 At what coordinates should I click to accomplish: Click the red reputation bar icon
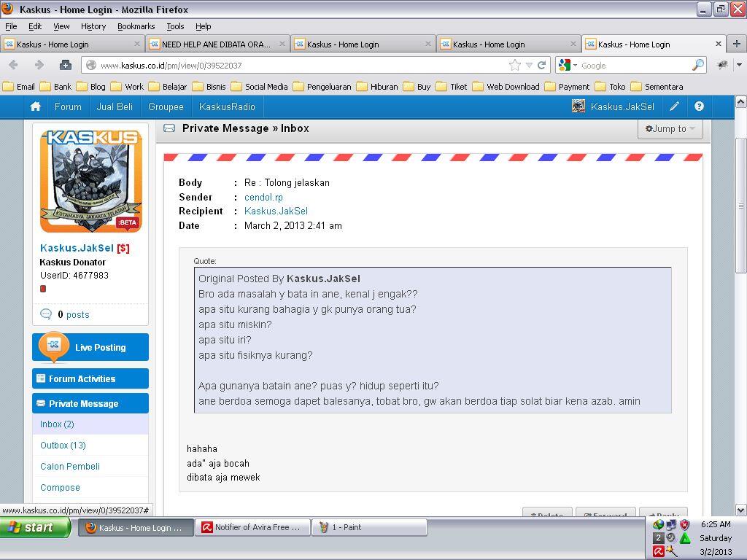click(43, 289)
